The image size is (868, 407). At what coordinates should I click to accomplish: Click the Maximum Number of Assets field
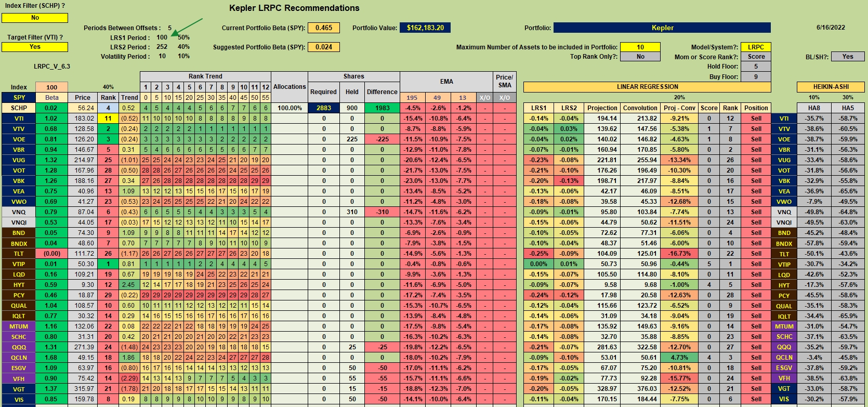click(640, 47)
